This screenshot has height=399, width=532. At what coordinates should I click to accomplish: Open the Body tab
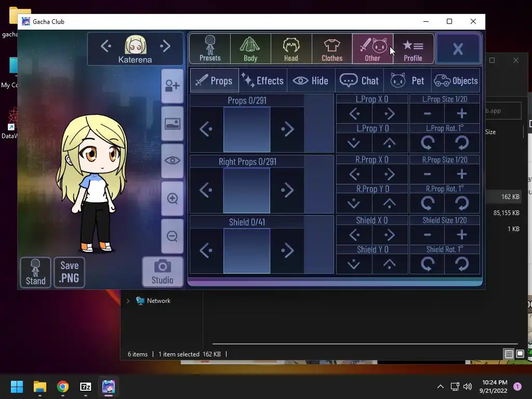tap(250, 48)
